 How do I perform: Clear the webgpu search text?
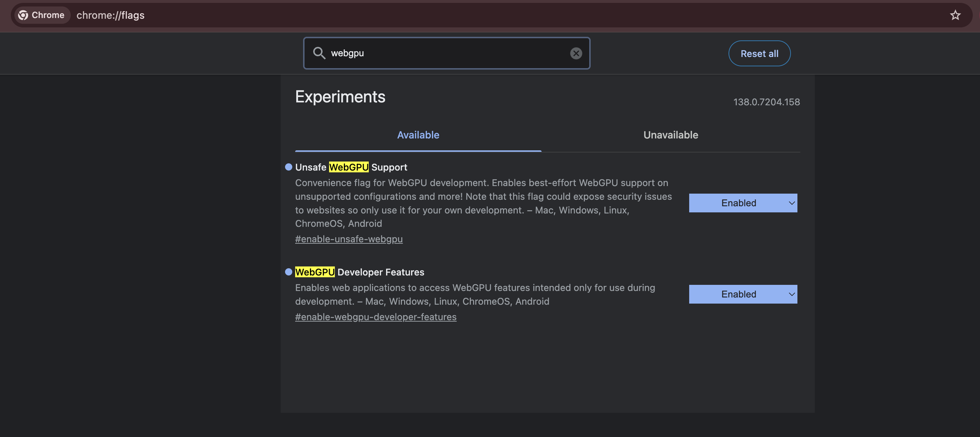[x=576, y=53]
